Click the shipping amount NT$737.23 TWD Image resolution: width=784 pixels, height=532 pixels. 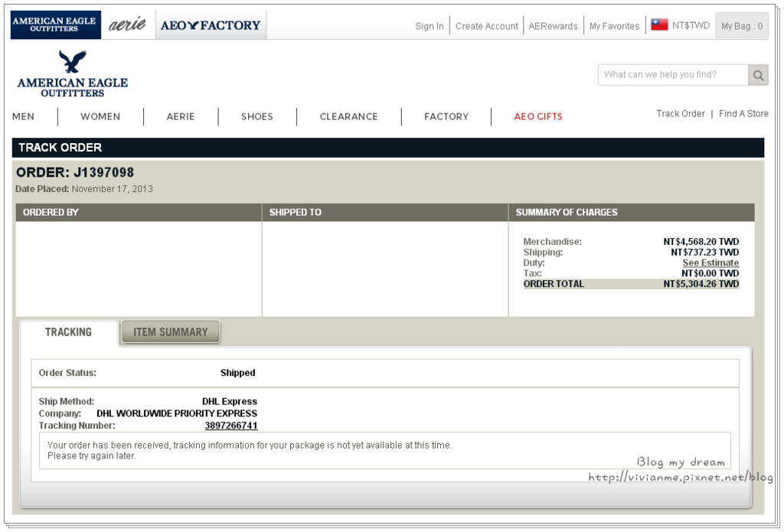[704, 252]
